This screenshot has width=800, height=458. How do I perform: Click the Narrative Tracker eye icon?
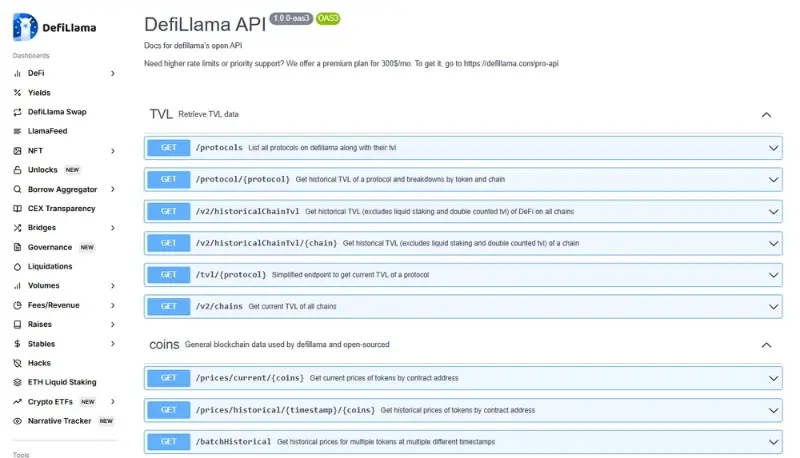(17, 421)
